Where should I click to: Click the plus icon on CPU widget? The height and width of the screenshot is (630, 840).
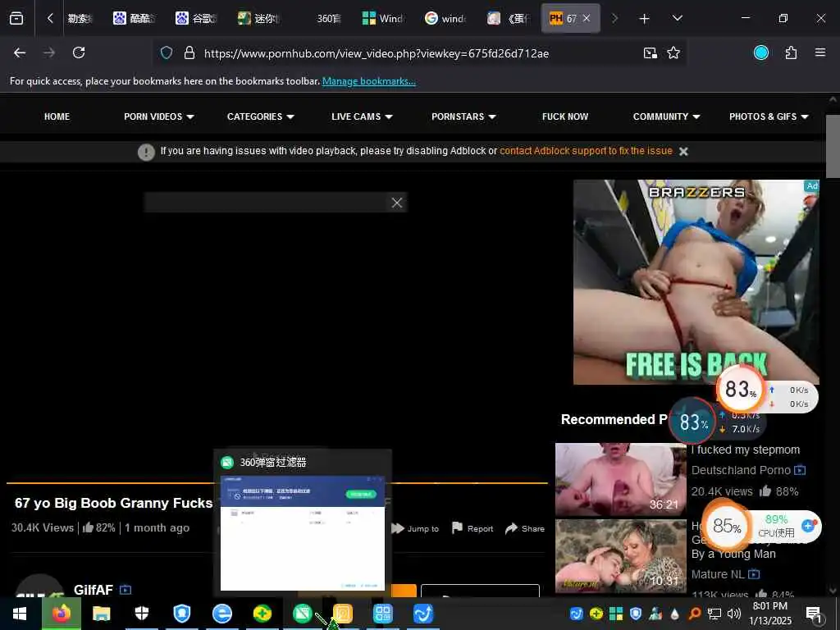pos(808,526)
